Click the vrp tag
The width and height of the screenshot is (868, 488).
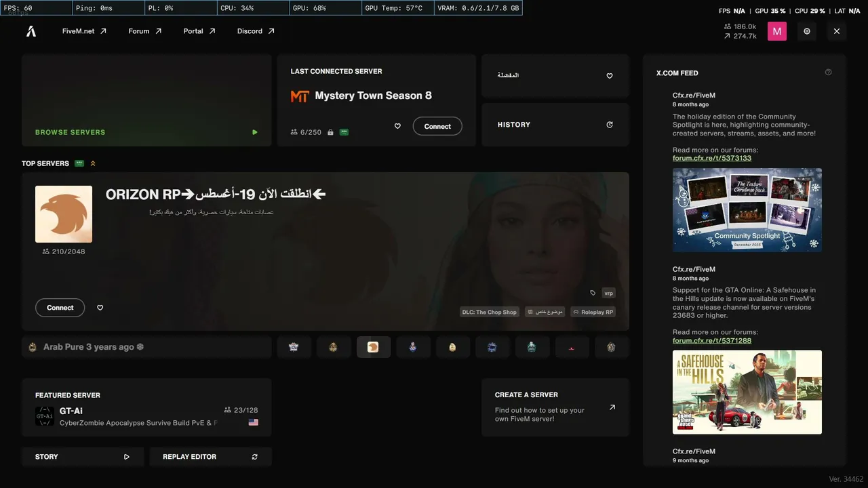point(608,293)
